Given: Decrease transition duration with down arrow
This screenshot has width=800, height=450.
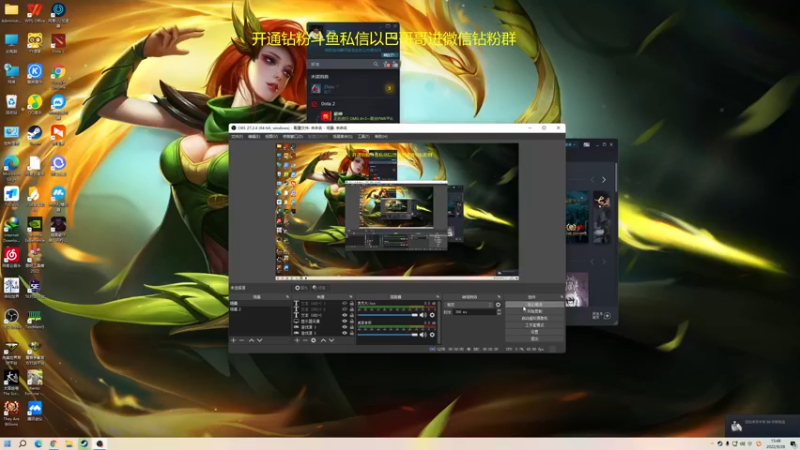Looking at the screenshot, I should click(499, 313).
